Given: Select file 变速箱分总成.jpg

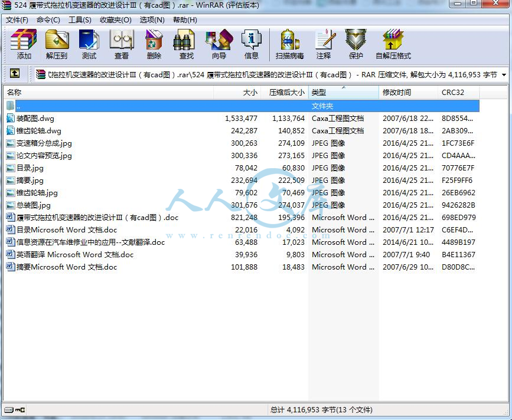Looking at the screenshot, I should click(x=44, y=143).
